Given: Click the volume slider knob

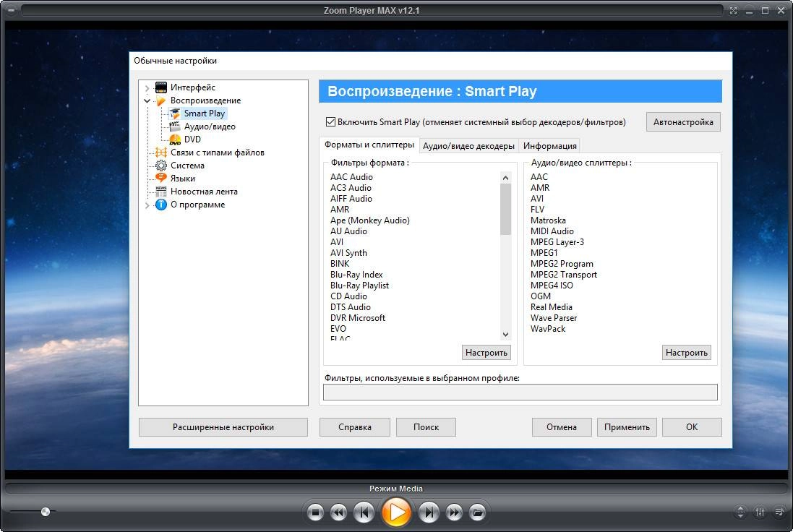Looking at the screenshot, I should pos(46,512).
